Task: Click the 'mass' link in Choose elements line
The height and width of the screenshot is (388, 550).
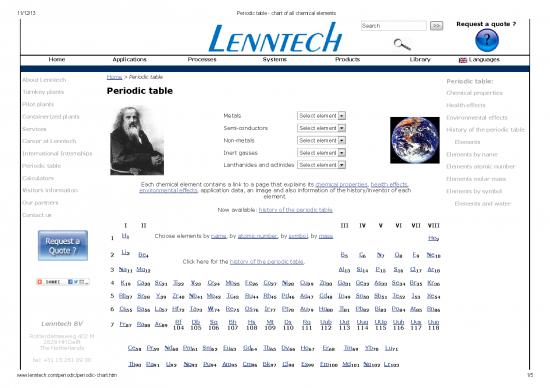Action: click(x=326, y=236)
